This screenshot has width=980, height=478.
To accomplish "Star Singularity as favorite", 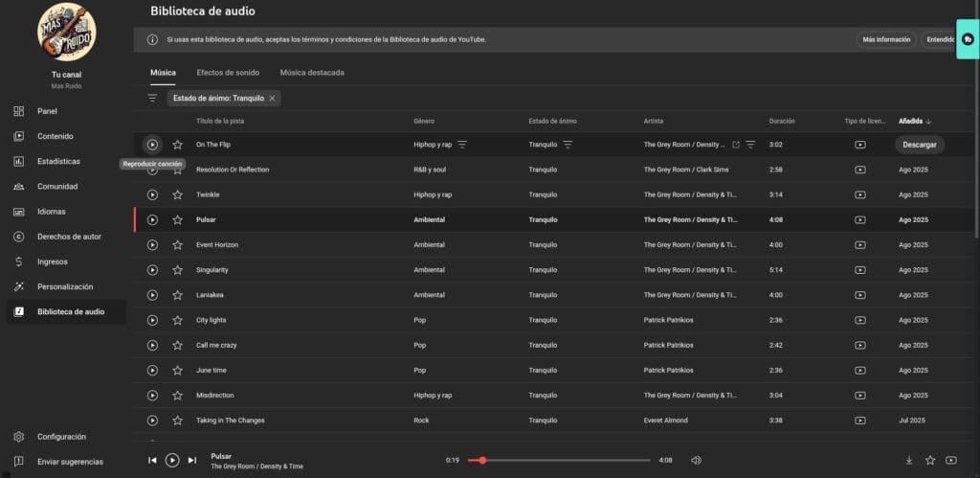I will click(177, 270).
